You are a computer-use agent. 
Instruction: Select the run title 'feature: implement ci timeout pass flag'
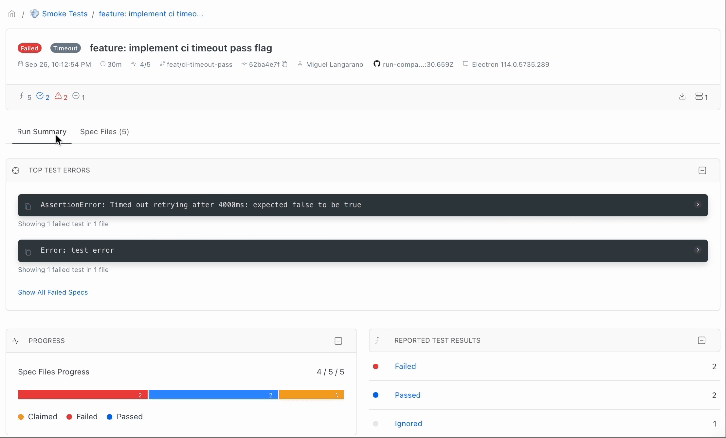tap(181, 48)
